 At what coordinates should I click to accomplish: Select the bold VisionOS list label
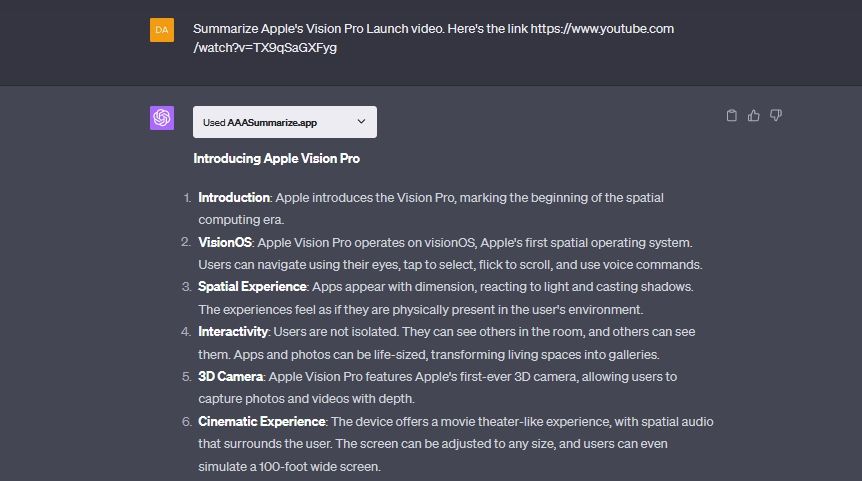click(x=225, y=243)
